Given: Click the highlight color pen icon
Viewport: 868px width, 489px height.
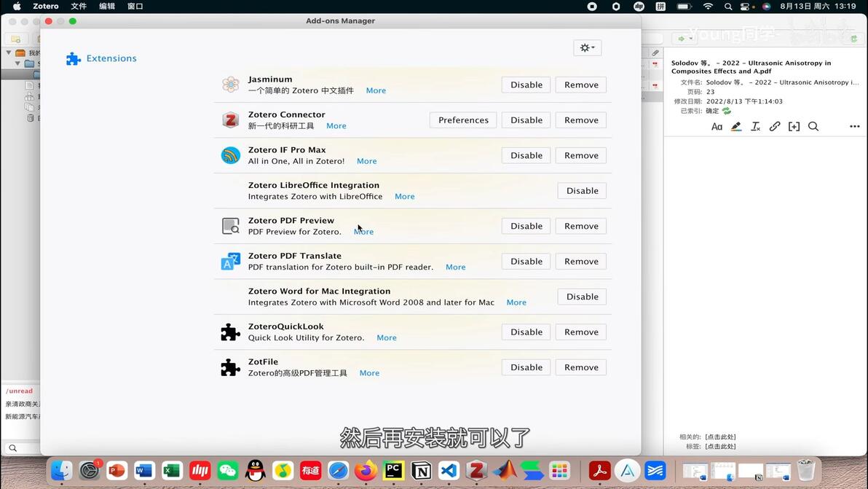Looking at the screenshot, I should click(735, 126).
